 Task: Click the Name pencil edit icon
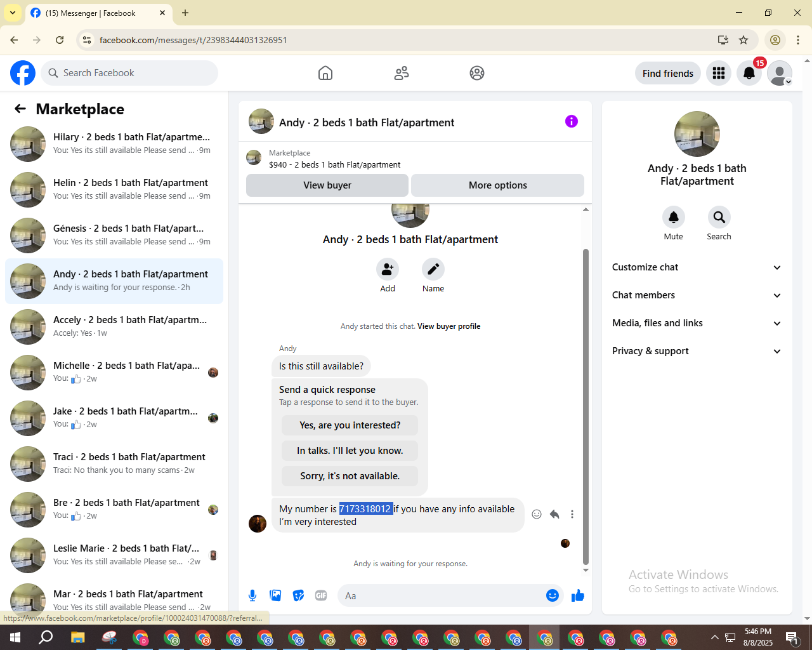coord(433,269)
